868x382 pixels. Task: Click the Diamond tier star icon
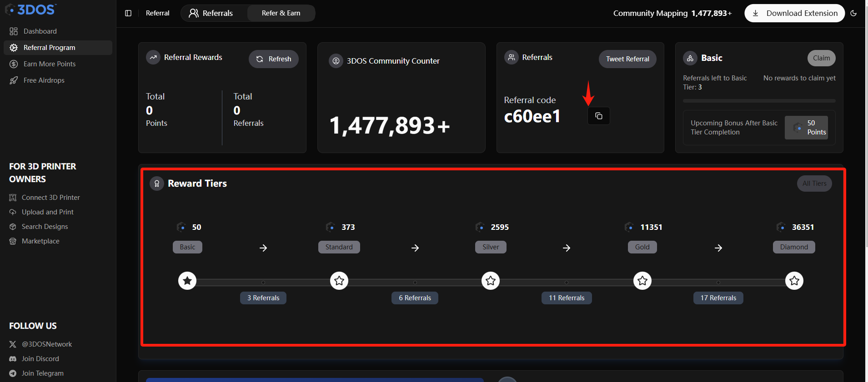[x=794, y=281]
